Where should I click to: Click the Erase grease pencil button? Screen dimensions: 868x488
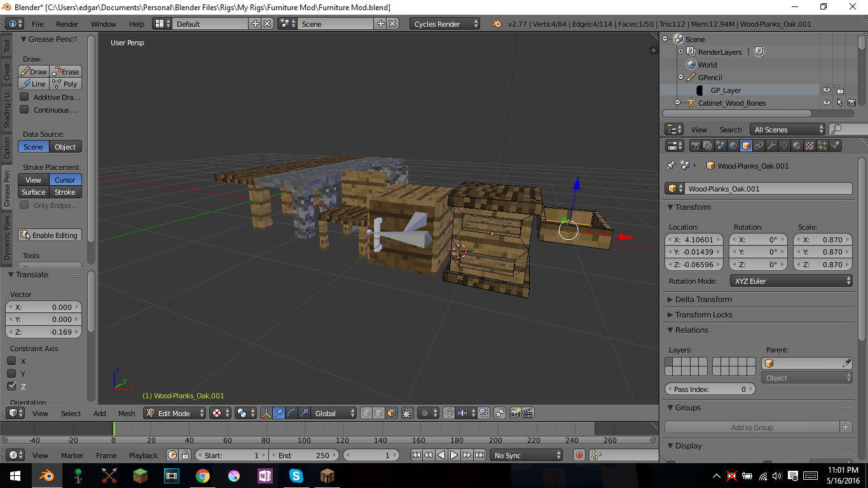tap(65, 71)
